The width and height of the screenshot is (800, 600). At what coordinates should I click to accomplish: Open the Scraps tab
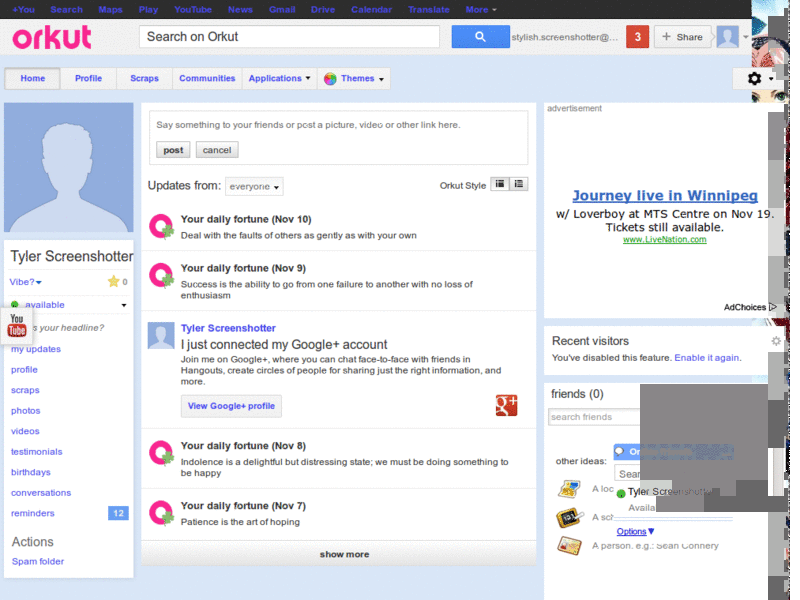[144, 78]
